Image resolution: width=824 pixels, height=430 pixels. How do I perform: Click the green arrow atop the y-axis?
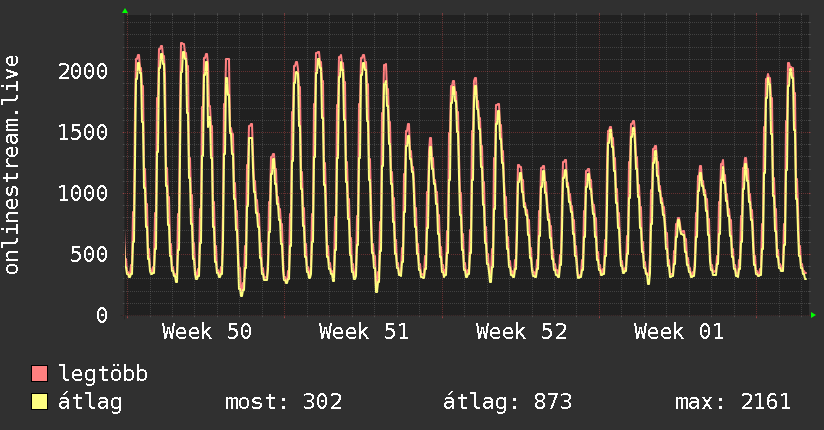(125, 11)
